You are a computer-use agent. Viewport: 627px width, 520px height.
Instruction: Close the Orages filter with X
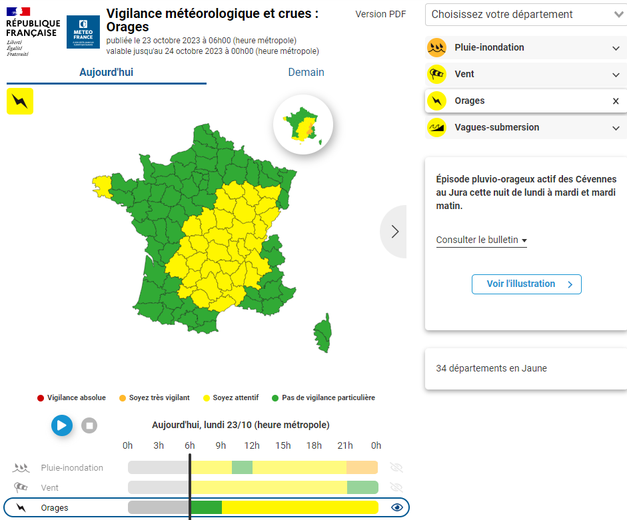pyautogui.click(x=616, y=101)
